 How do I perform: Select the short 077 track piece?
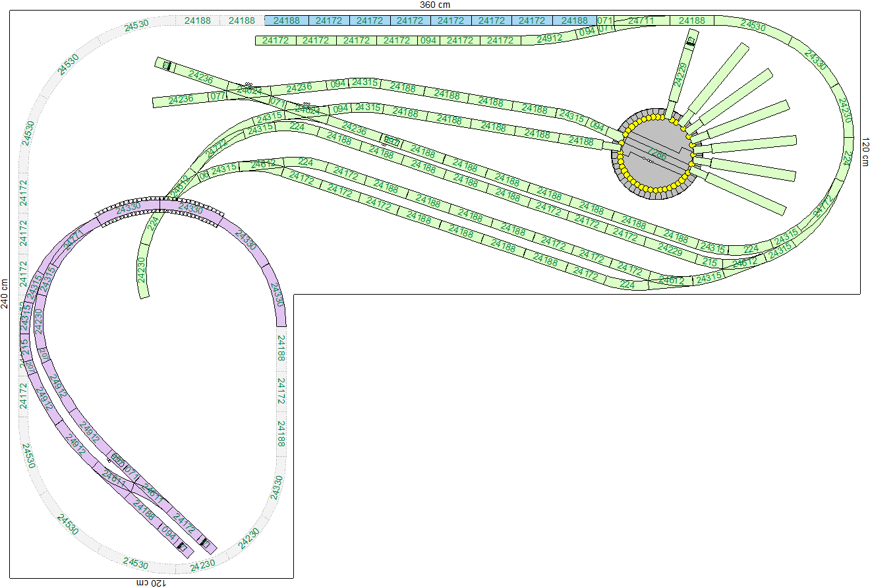pyautogui.click(x=218, y=97)
